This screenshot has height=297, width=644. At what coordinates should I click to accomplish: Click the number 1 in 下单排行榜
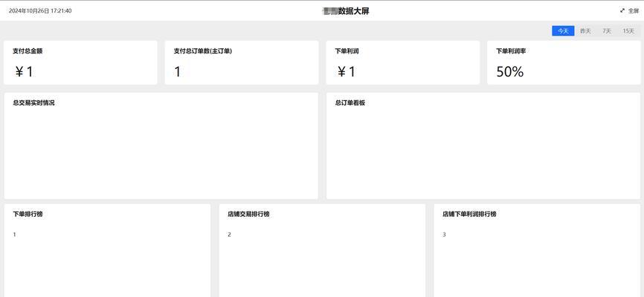click(x=14, y=235)
